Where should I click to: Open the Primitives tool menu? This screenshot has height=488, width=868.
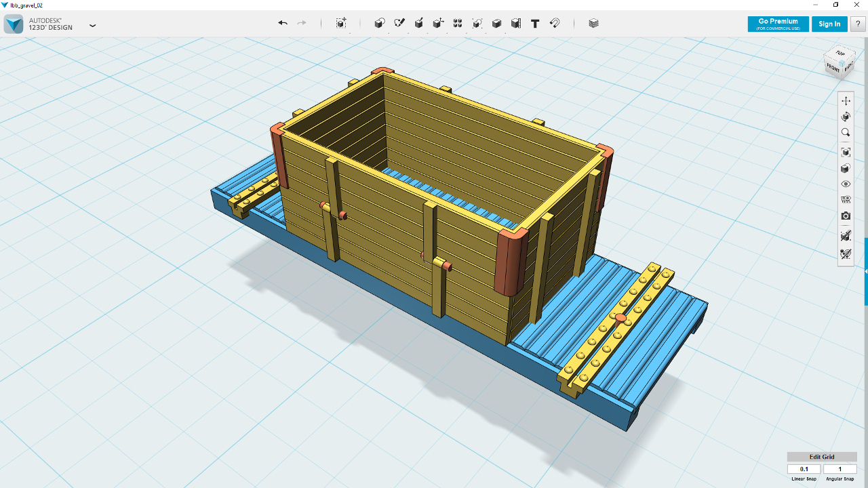pos(380,23)
